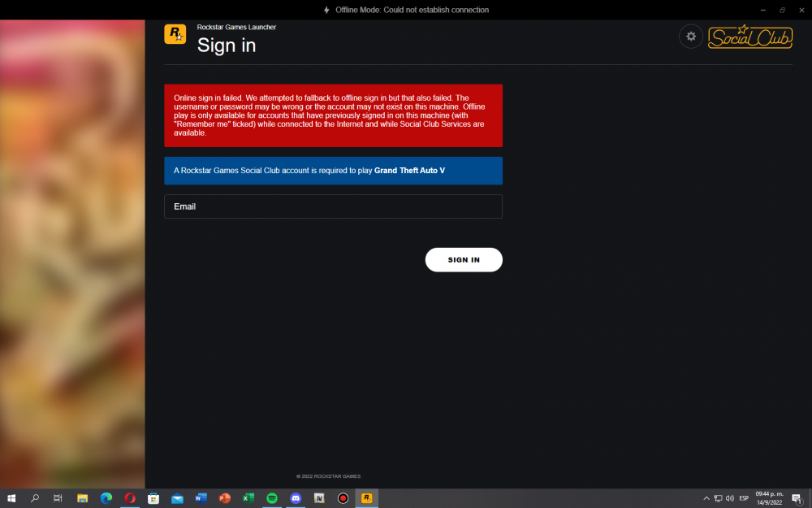The image size is (812, 508).
Task: Open File Explorer from the taskbar
Action: 82,498
